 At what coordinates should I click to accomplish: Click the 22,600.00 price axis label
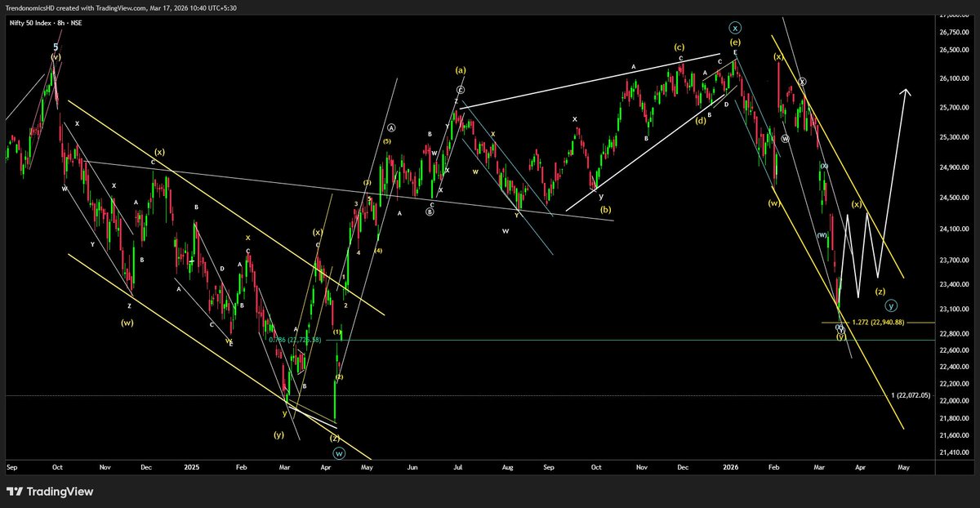[x=955, y=350]
